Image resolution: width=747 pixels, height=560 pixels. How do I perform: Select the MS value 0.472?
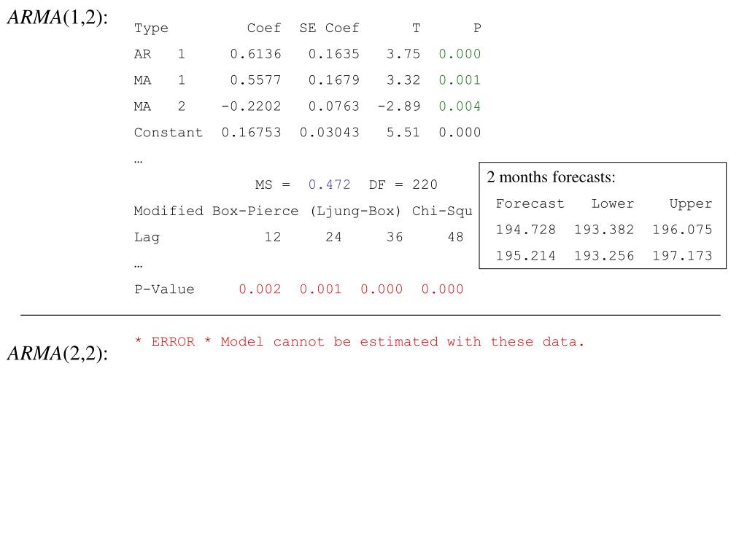pyautogui.click(x=329, y=184)
